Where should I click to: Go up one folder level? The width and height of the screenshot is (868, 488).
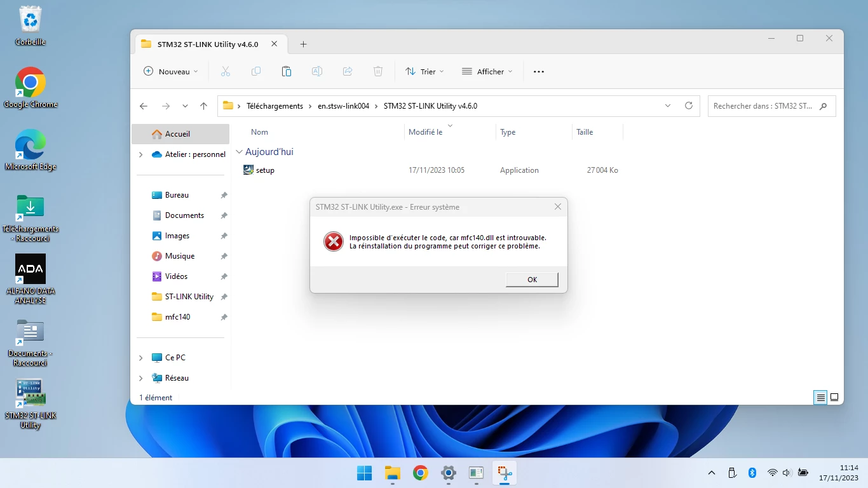pyautogui.click(x=203, y=106)
